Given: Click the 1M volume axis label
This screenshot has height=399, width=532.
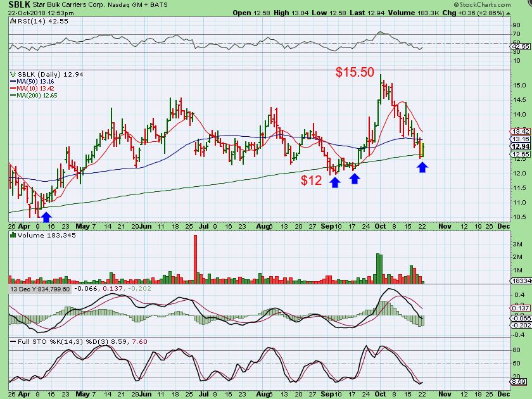Looking at the screenshot, I should [x=517, y=270].
